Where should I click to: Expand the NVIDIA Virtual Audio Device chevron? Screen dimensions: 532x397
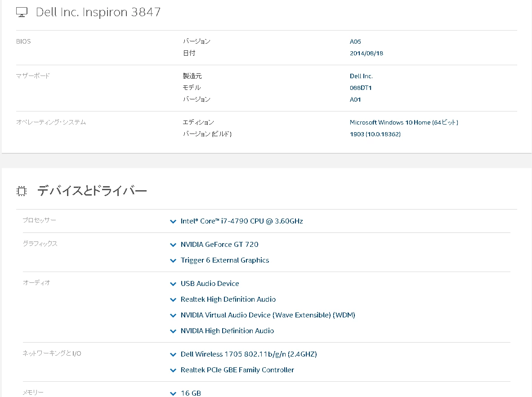tap(173, 316)
